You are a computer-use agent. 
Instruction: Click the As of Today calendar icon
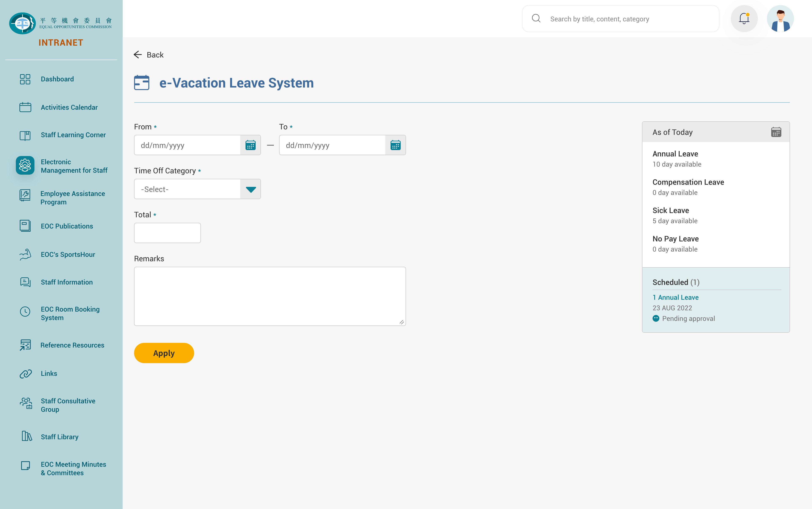pos(776,132)
